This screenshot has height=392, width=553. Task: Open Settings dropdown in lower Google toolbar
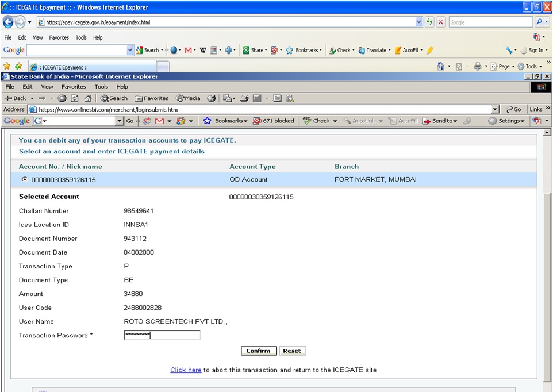click(x=506, y=121)
